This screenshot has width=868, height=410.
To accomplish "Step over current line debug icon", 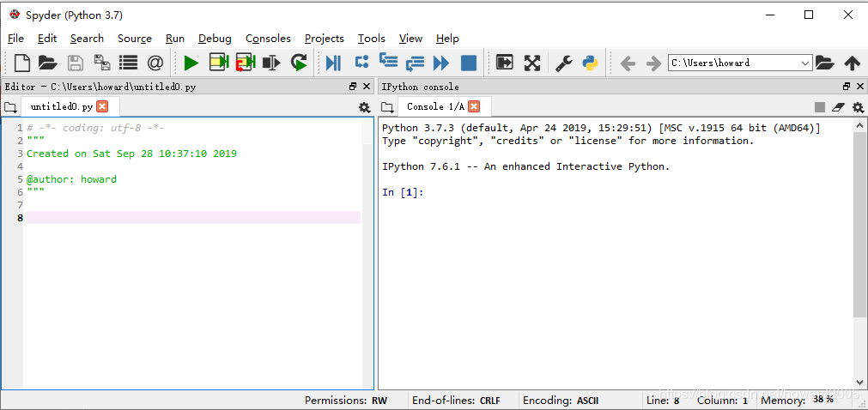I will [361, 62].
